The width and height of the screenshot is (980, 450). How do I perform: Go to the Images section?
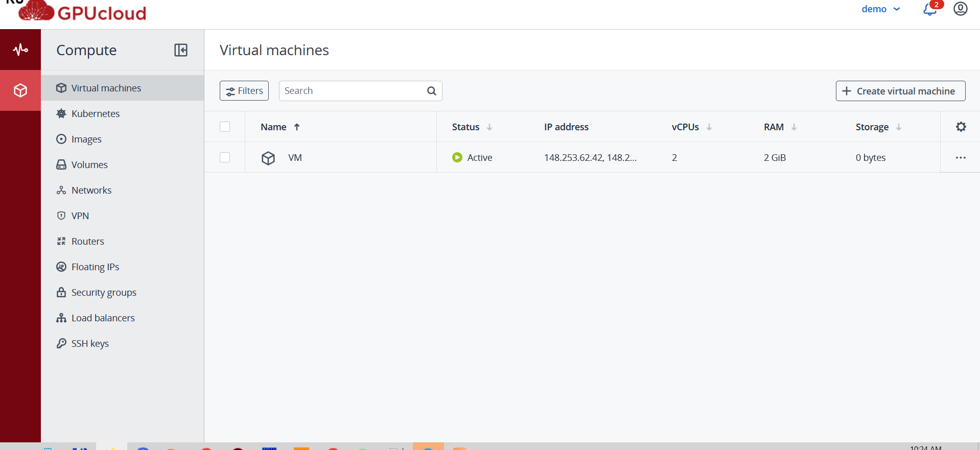coord(123,139)
